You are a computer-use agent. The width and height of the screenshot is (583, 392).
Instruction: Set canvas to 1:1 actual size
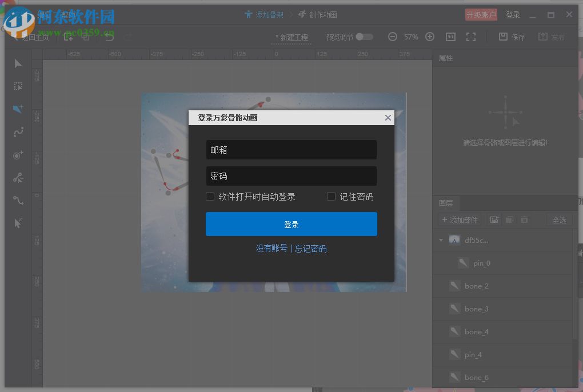450,37
